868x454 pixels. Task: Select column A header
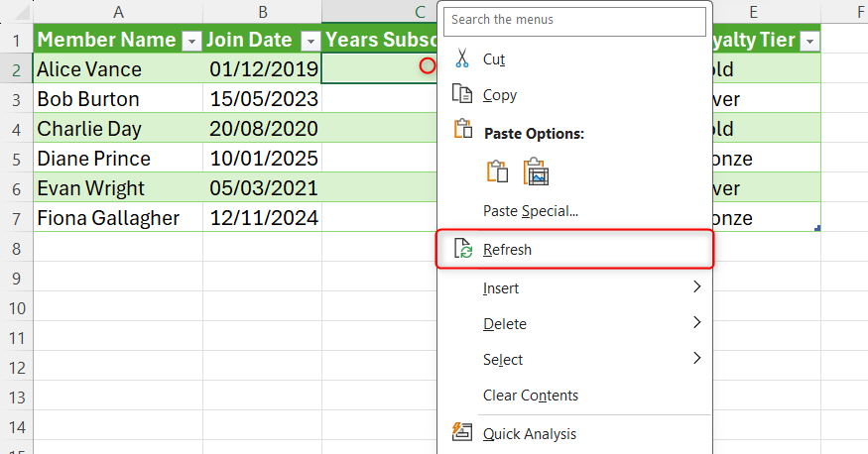pyautogui.click(x=118, y=12)
